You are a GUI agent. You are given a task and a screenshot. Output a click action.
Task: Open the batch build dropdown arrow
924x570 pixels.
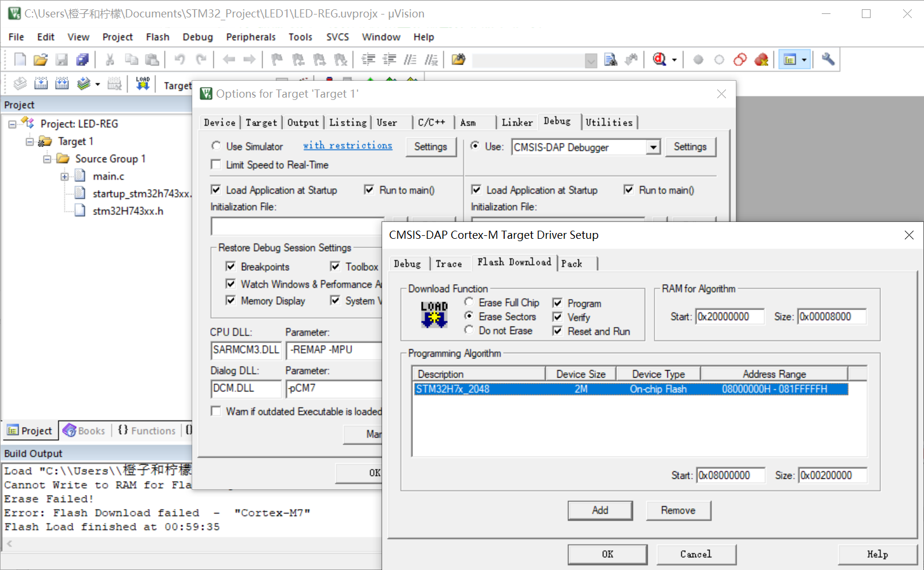(98, 84)
